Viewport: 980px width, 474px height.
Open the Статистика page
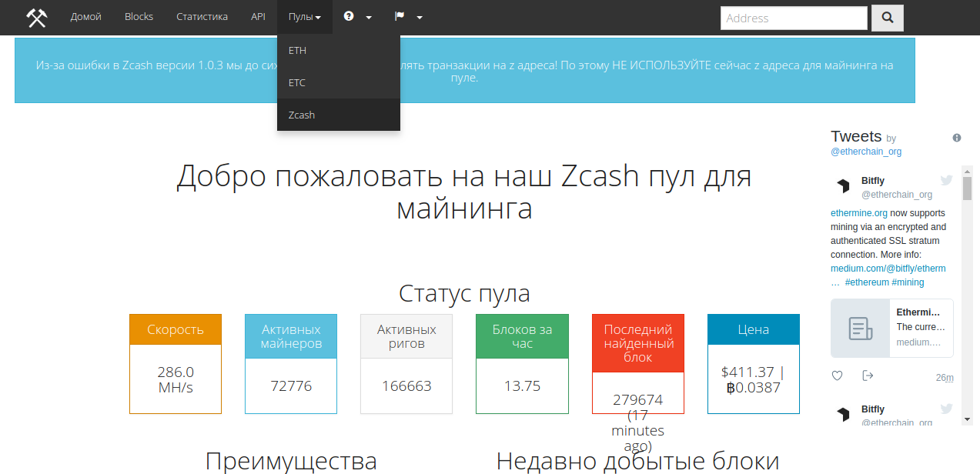point(202,17)
